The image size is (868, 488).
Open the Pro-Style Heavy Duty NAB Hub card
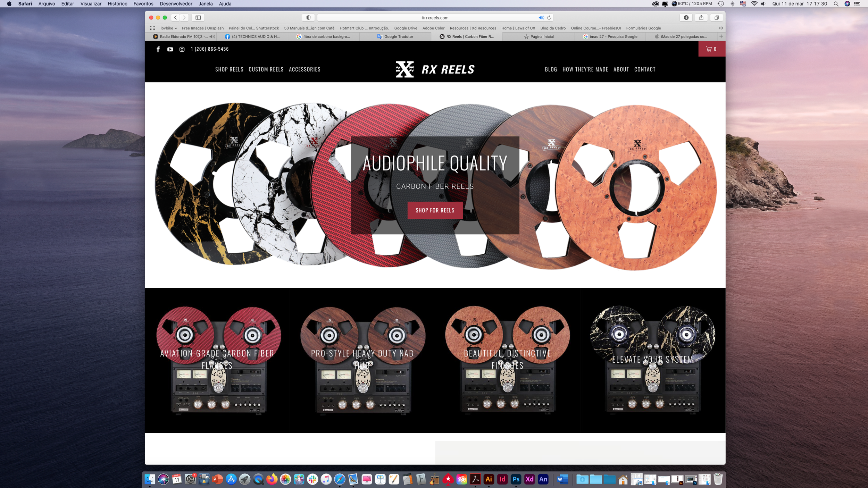tap(362, 361)
